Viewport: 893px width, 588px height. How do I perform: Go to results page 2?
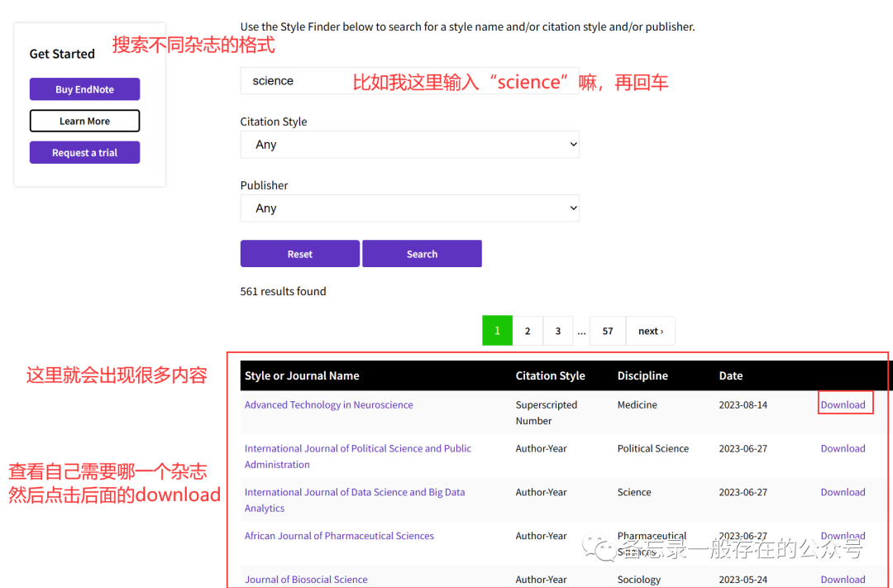point(528,331)
